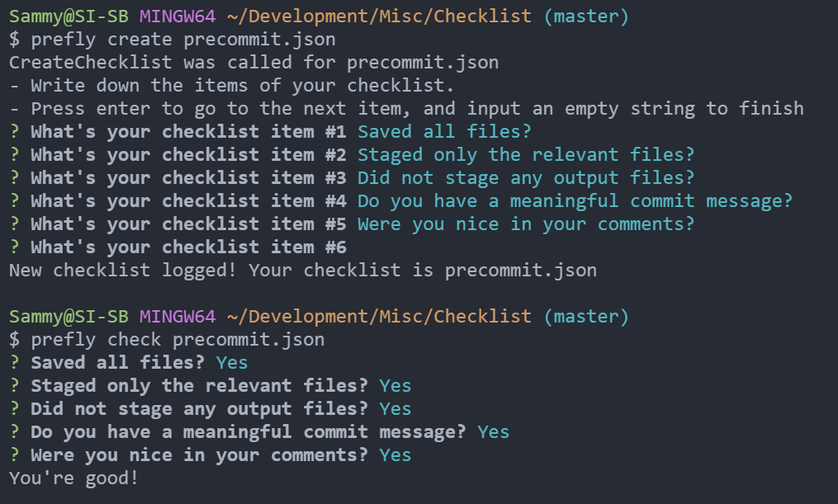This screenshot has height=504, width=838.
Task: Click the empty checklist item #6 prompt
Action: click(x=178, y=247)
